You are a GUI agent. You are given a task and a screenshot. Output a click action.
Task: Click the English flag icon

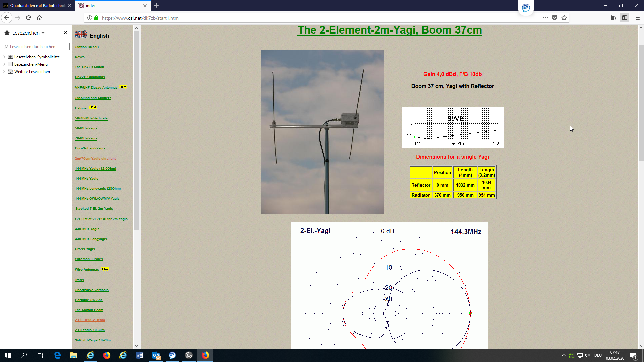[81, 34]
